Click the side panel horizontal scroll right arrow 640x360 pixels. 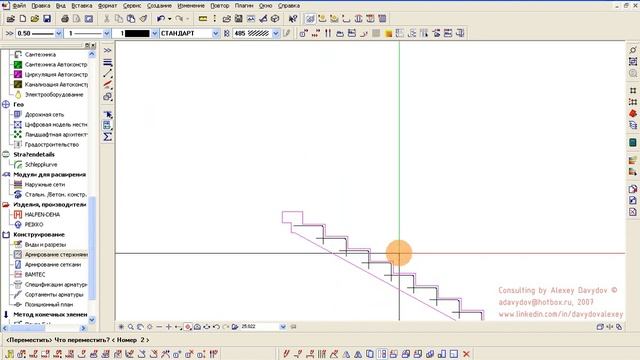[83, 328]
